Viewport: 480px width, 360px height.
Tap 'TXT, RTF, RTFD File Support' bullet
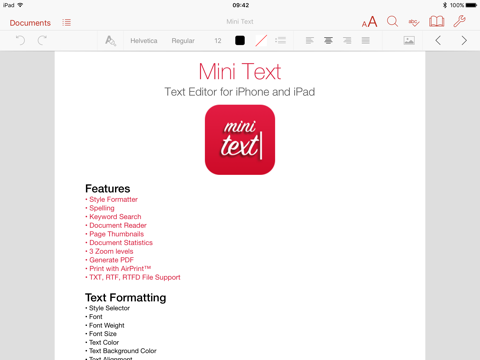133,277
